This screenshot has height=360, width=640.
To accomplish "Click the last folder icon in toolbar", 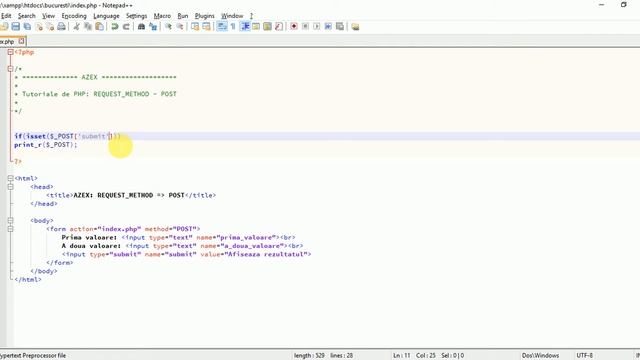I will tap(355, 27).
